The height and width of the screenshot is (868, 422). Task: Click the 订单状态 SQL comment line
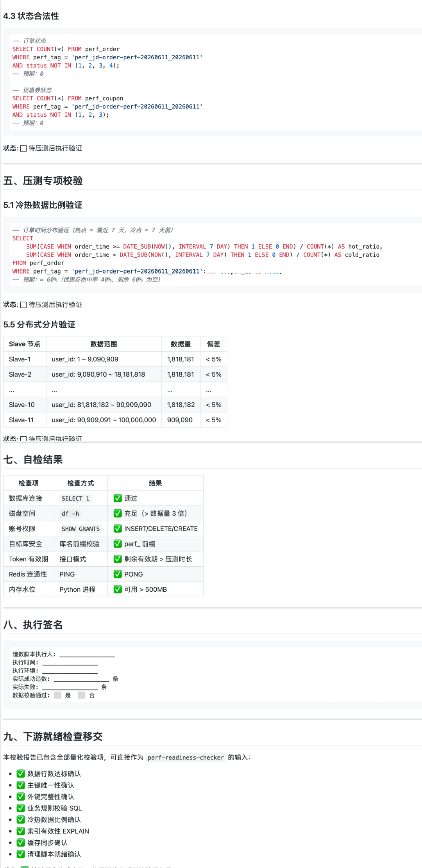tap(29, 41)
